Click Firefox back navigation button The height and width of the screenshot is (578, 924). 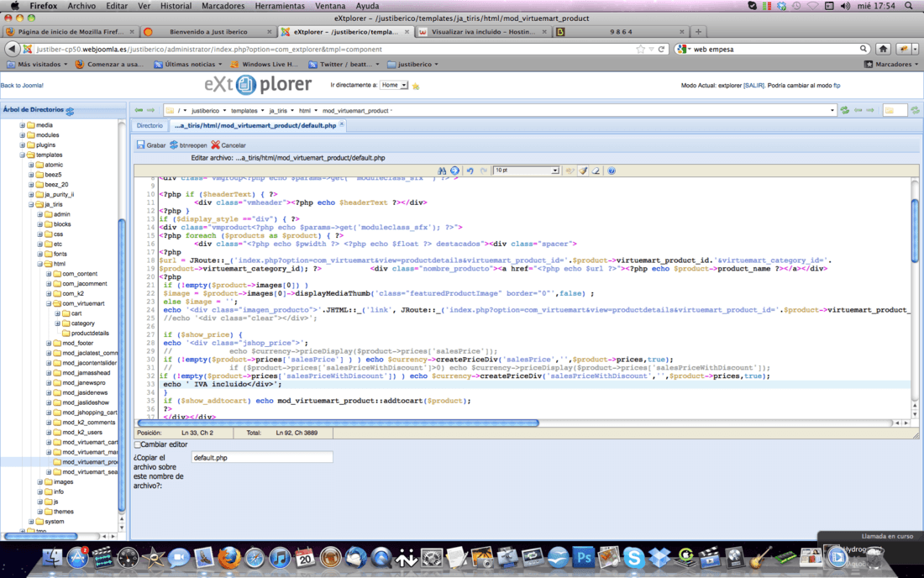point(13,49)
